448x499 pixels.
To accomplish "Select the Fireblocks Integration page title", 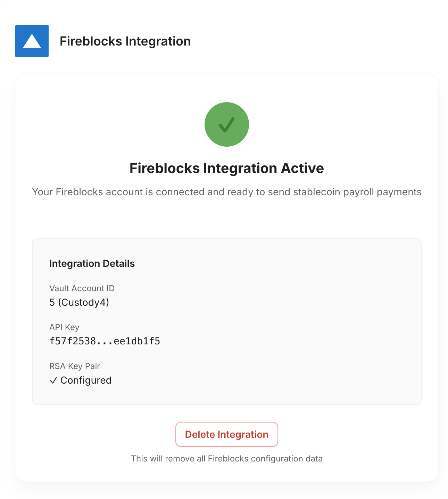I will click(125, 41).
